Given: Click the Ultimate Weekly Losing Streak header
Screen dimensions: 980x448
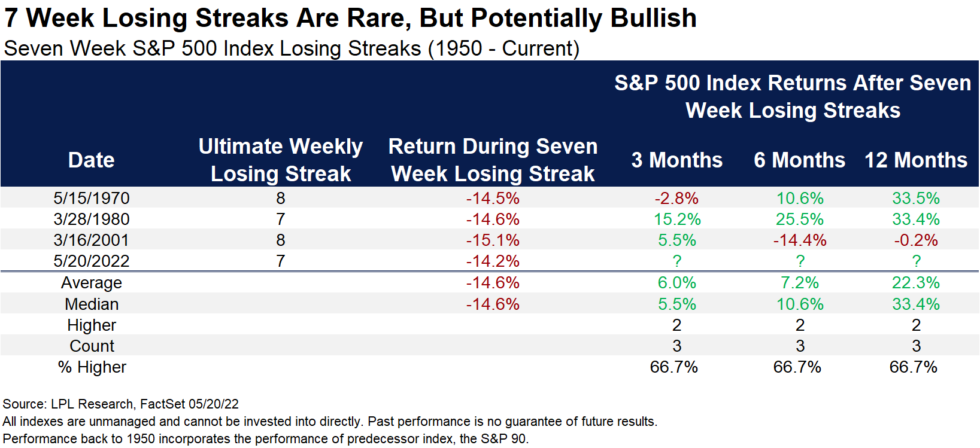Looking at the screenshot, I should (280, 160).
